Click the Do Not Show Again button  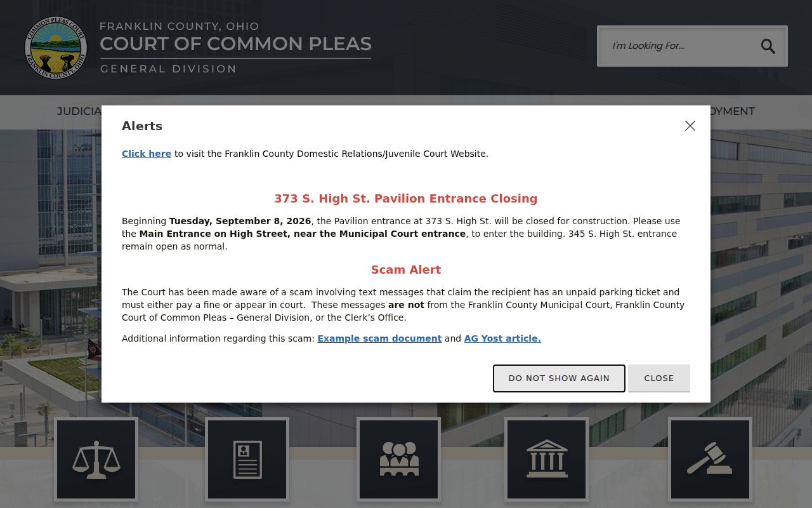click(x=559, y=378)
